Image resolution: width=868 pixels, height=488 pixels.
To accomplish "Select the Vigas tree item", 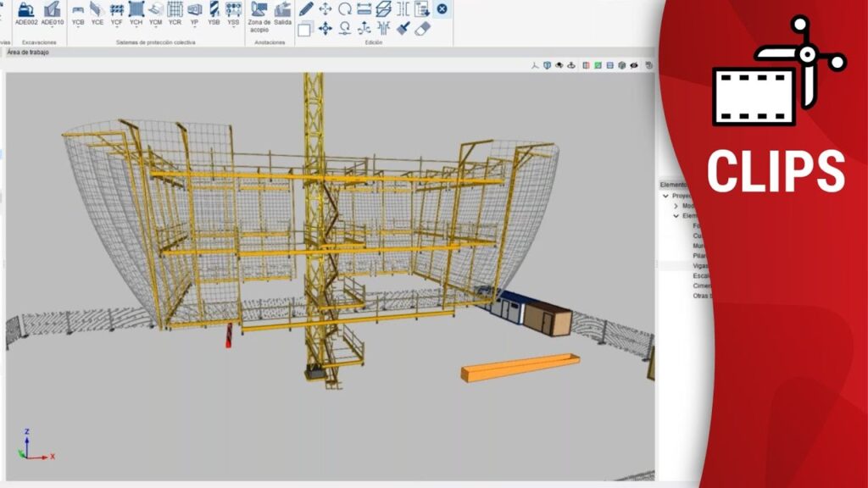I will (x=700, y=266).
